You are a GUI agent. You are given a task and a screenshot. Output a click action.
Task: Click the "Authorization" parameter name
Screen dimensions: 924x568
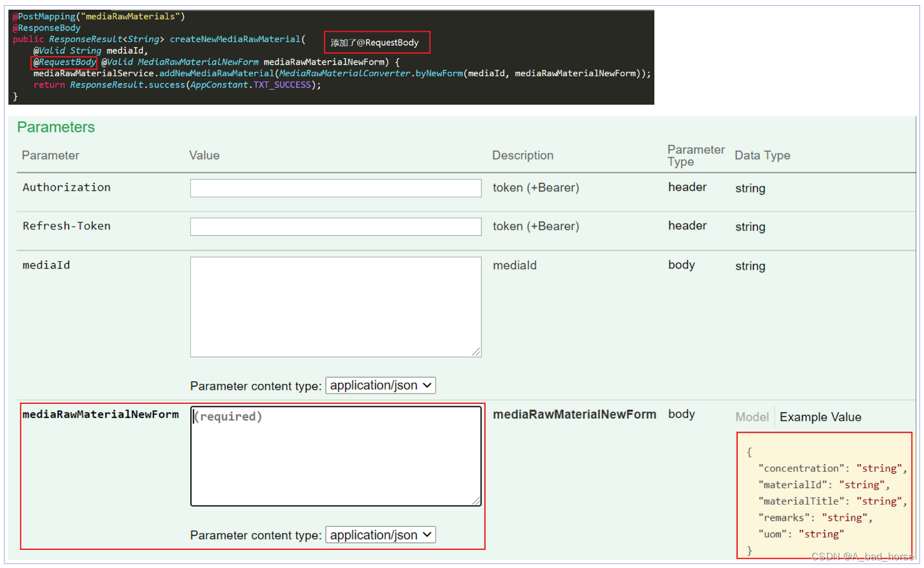click(x=67, y=187)
